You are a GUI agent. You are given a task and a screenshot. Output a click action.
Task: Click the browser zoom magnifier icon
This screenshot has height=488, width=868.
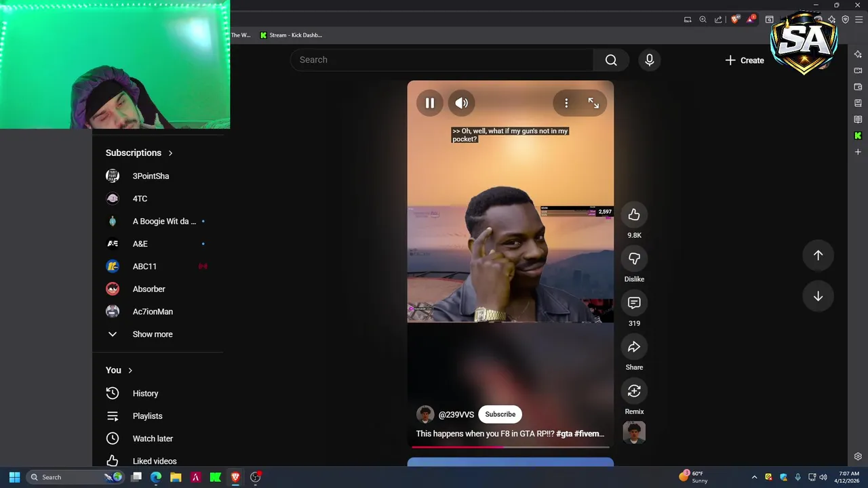coord(703,20)
